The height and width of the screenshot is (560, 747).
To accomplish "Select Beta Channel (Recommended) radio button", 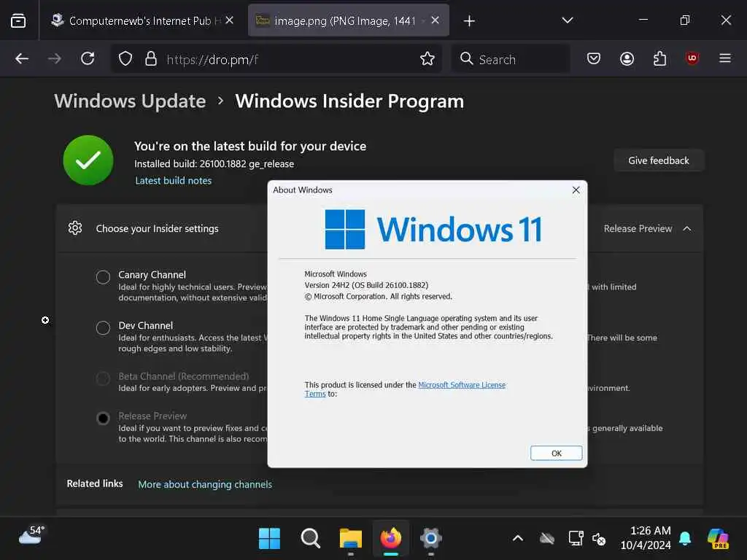I will (x=103, y=378).
